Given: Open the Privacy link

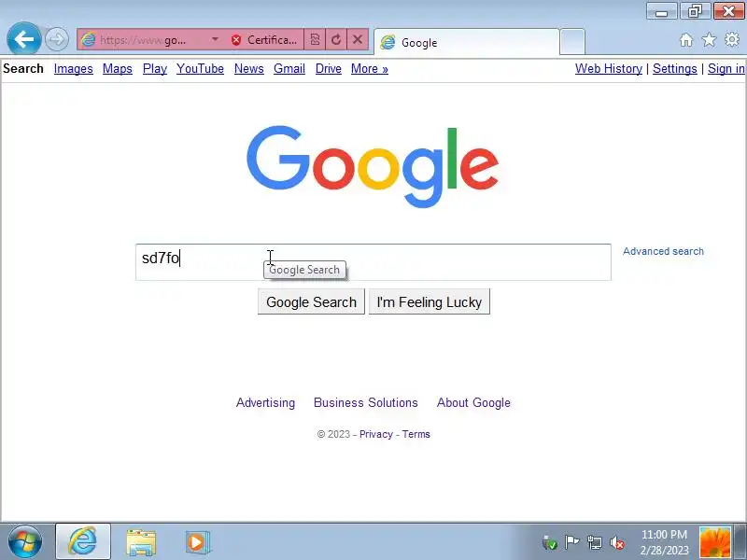Looking at the screenshot, I should [x=376, y=434].
